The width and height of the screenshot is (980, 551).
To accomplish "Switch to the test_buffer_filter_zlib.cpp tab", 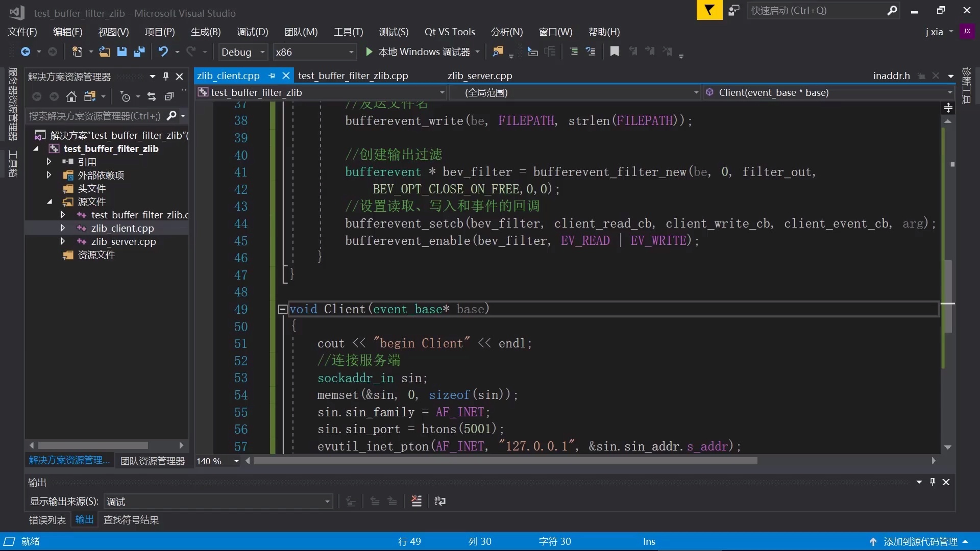I will pyautogui.click(x=353, y=76).
